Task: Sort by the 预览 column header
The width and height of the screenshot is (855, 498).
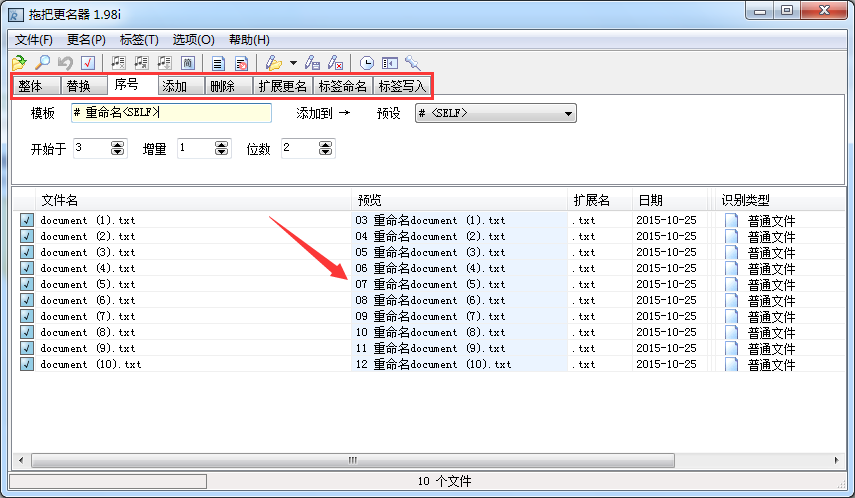Action: [x=460, y=200]
